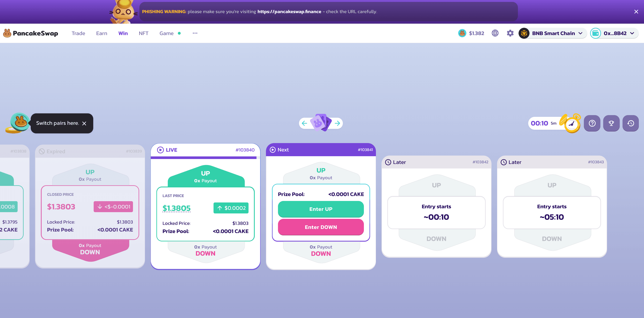Open the Earn menu
This screenshot has height=318, width=644.
point(102,33)
